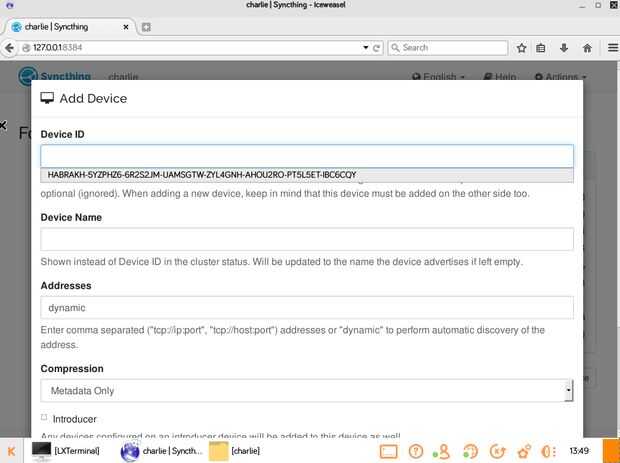Open the downloads arrow icon
Image resolution: width=620 pixels, height=463 pixels.
click(x=564, y=48)
